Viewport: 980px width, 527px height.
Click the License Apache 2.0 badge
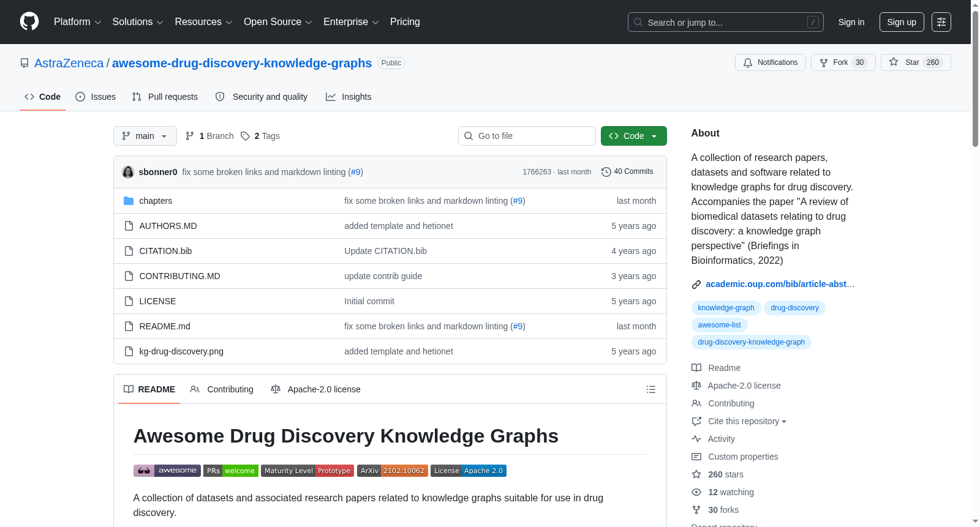(x=469, y=471)
